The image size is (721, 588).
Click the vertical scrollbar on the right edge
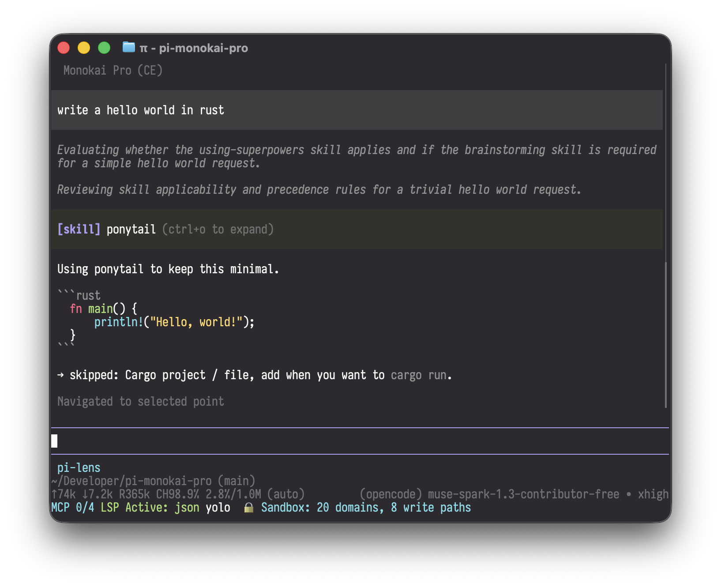click(665, 335)
